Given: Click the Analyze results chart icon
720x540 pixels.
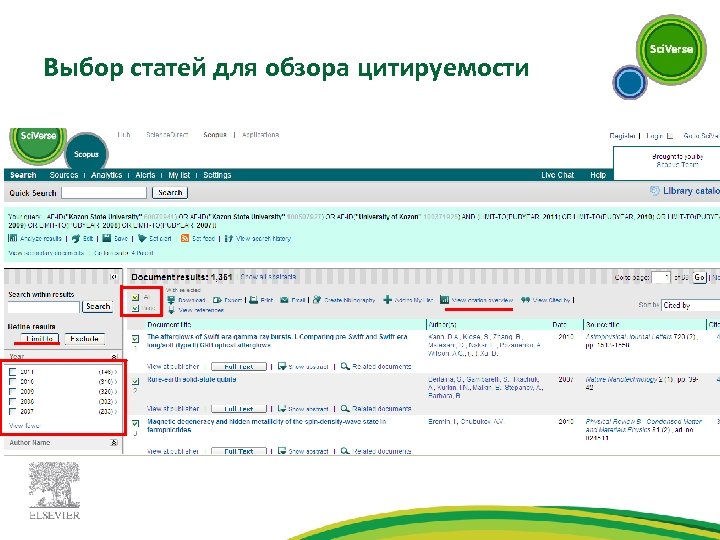Looking at the screenshot, I should pyautogui.click(x=12, y=238).
